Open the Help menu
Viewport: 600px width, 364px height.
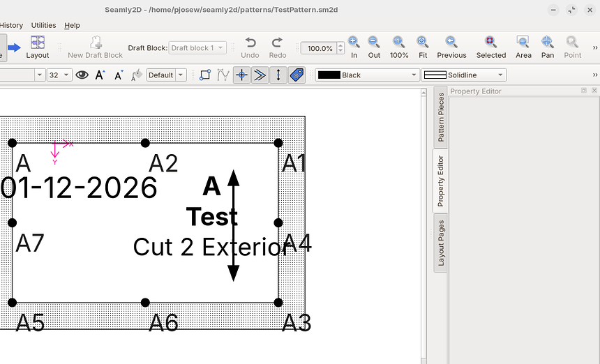pos(72,25)
